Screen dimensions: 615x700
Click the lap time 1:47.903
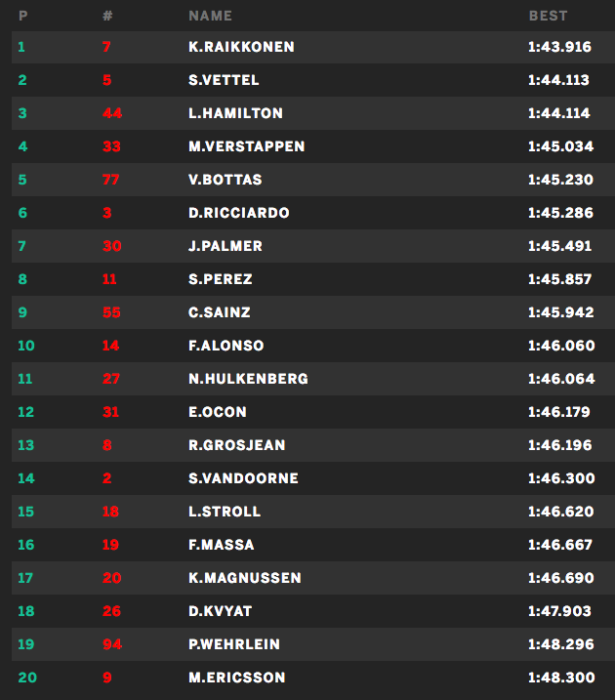(x=559, y=611)
